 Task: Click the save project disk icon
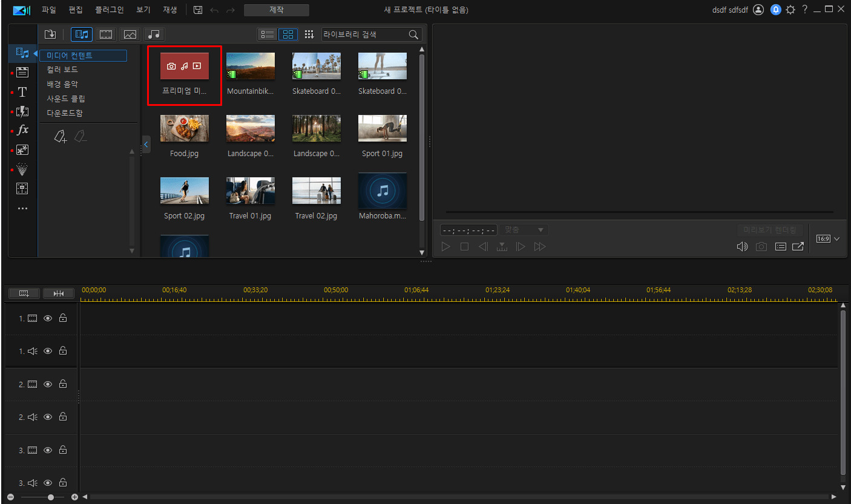tap(198, 10)
